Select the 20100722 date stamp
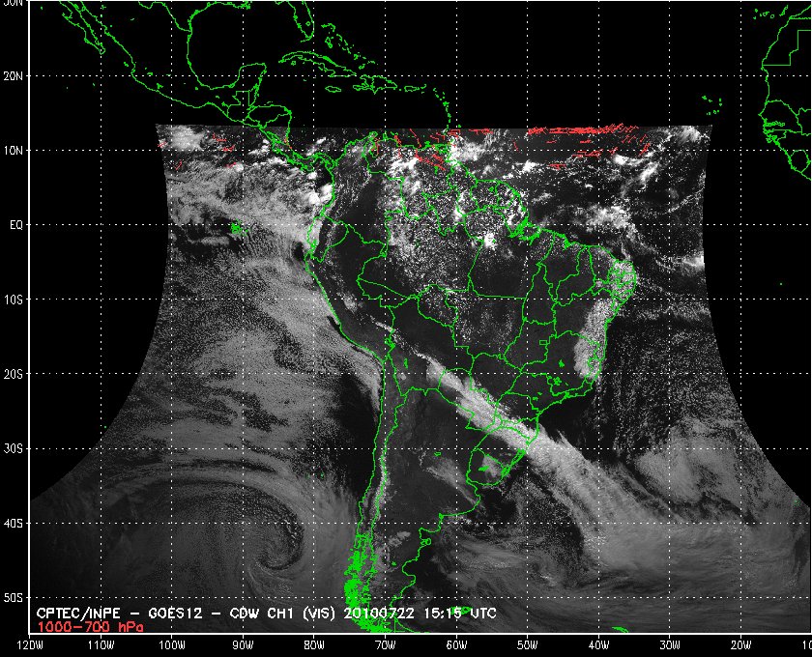Viewport: 812px width, 657px height. click(379, 614)
